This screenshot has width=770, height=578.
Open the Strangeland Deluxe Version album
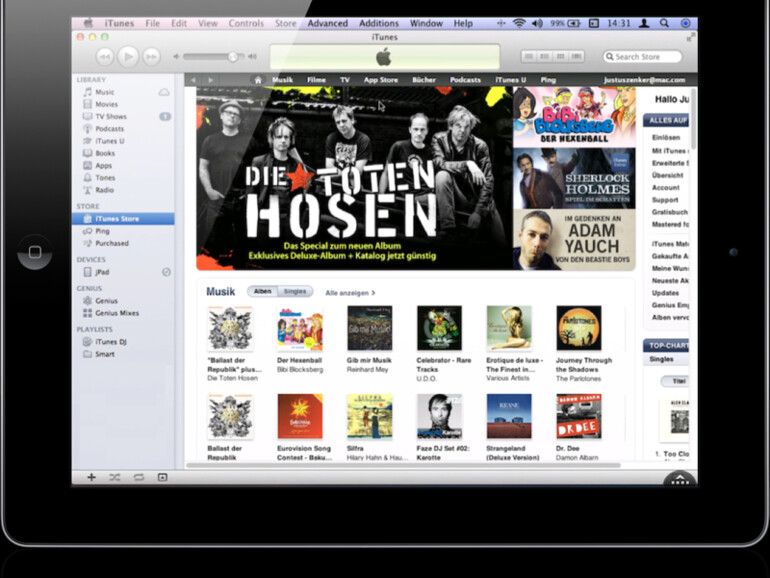[x=509, y=416]
